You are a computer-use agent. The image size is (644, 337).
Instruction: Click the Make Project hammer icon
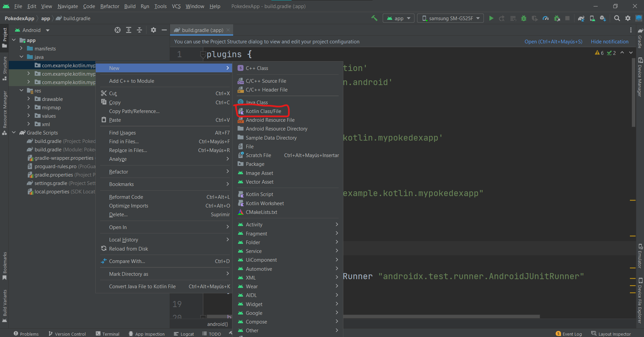pos(374,18)
